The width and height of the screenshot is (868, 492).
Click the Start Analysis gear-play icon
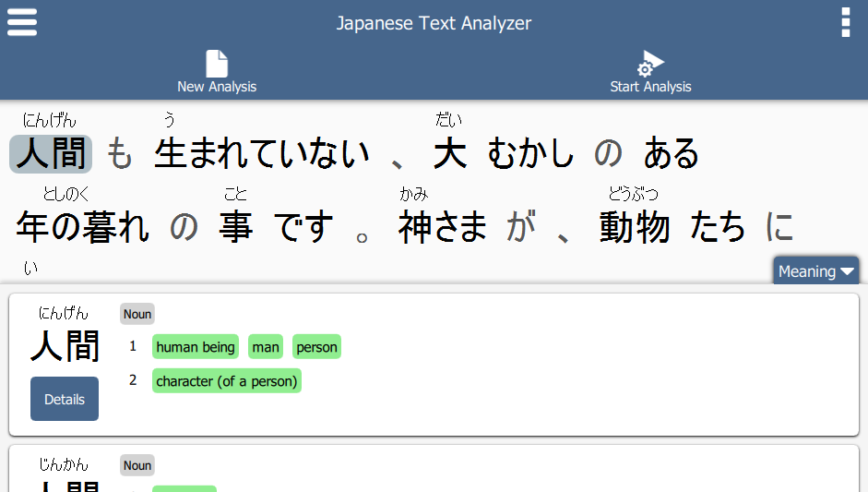click(650, 63)
